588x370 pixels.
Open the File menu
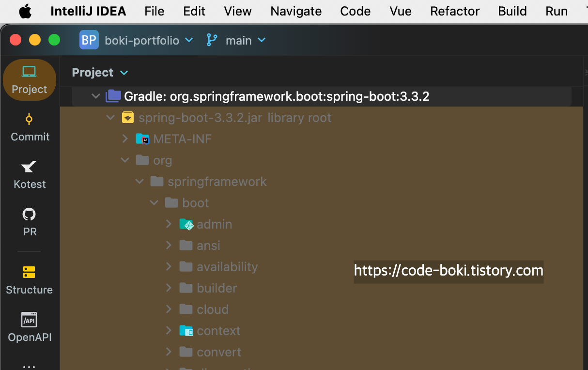click(x=155, y=11)
